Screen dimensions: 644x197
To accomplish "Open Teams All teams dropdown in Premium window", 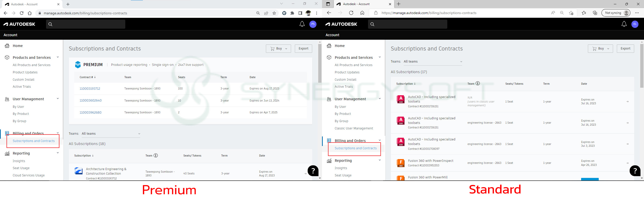I will [111, 134].
